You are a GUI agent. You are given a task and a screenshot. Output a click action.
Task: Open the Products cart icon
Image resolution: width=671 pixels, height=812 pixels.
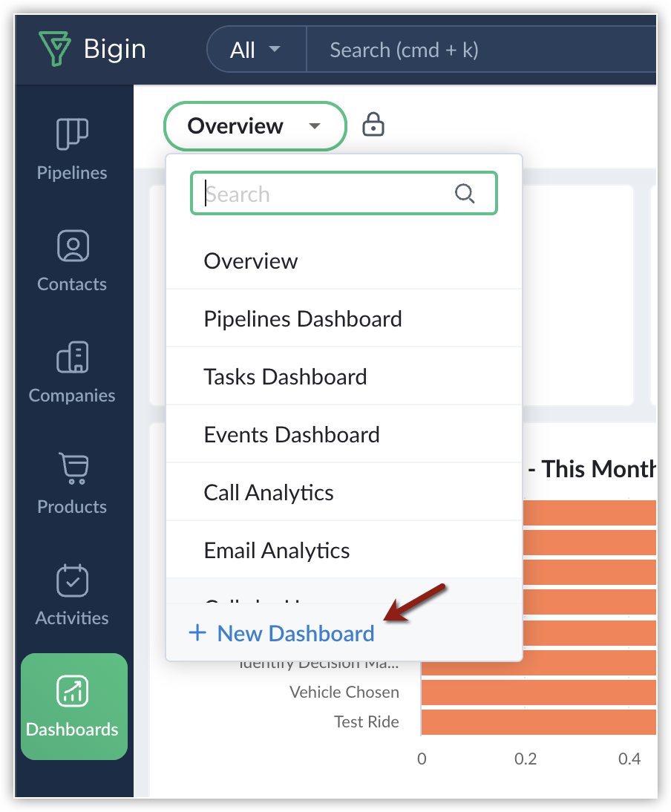tap(73, 468)
